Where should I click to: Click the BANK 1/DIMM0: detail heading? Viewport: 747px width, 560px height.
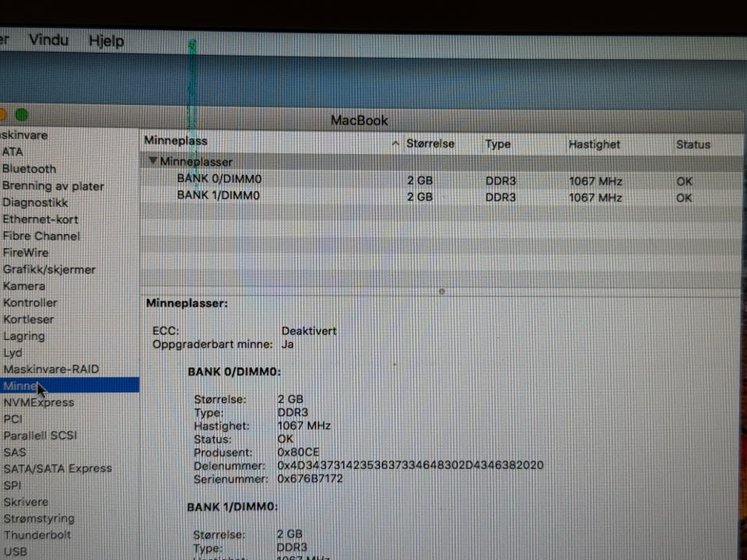232,506
